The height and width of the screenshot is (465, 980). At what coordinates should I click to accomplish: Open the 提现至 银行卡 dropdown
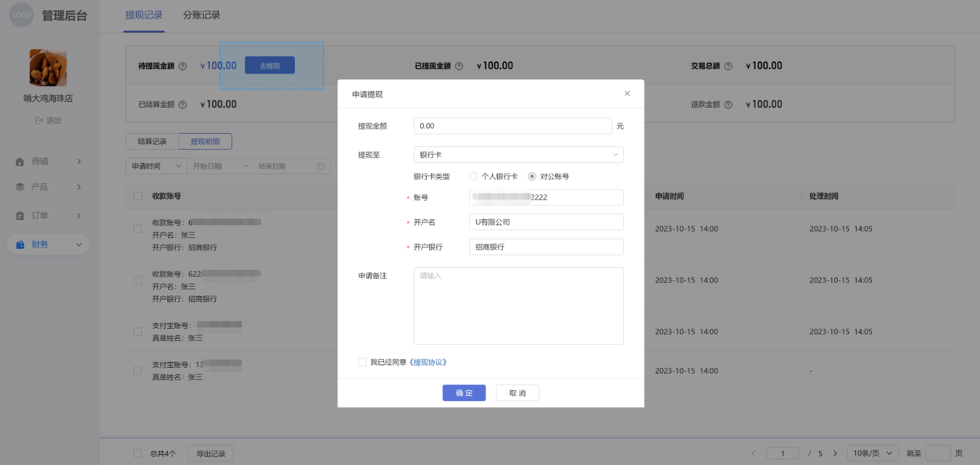[x=518, y=155]
